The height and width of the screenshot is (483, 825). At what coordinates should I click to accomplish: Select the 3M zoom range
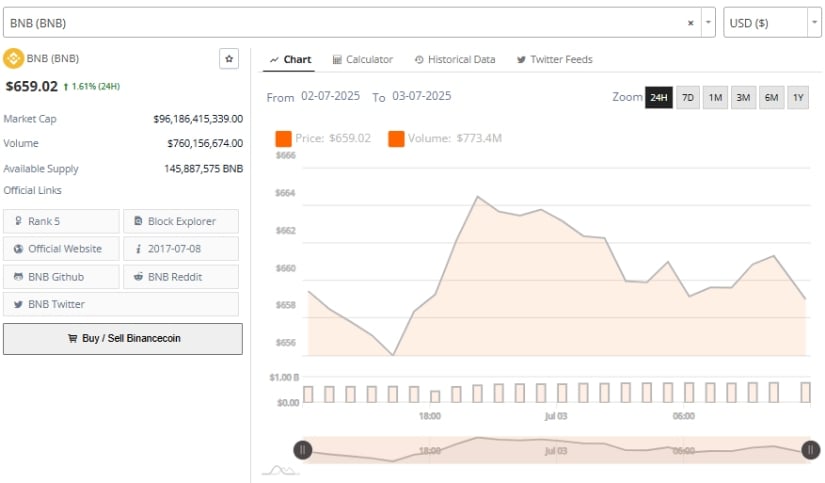pos(743,97)
